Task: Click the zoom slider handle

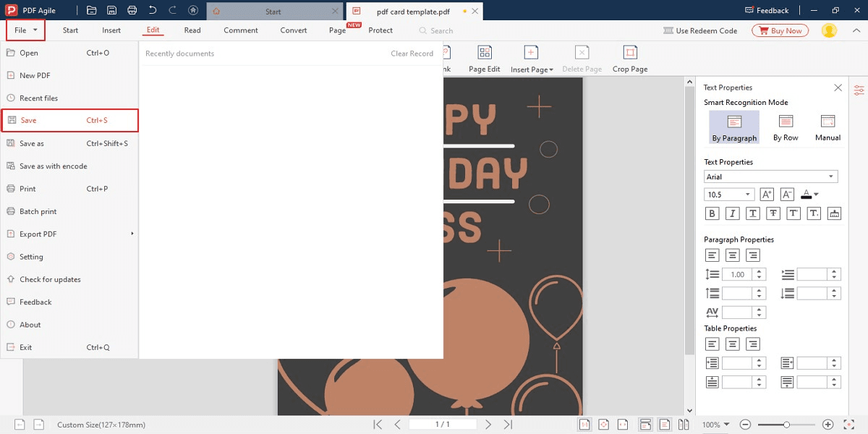Action: pyautogui.click(x=786, y=425)
